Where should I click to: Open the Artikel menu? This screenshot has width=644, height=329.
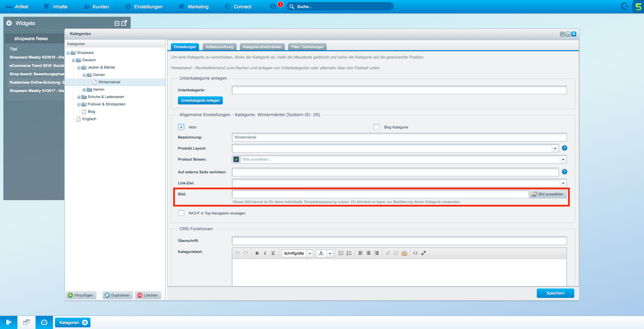[x=17, y=7]
